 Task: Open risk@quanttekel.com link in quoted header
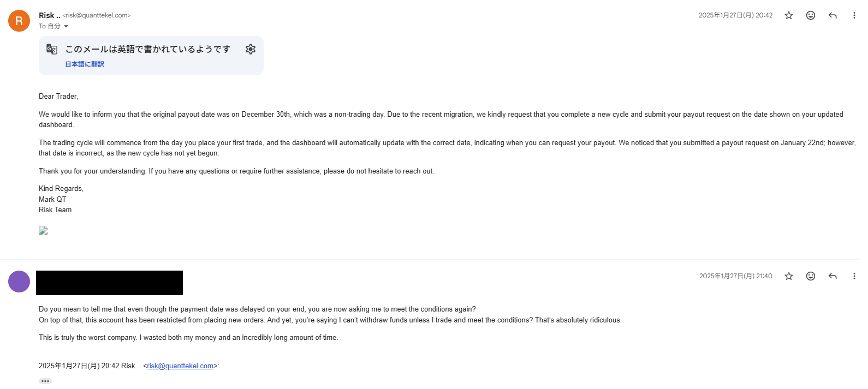(180, 366)
